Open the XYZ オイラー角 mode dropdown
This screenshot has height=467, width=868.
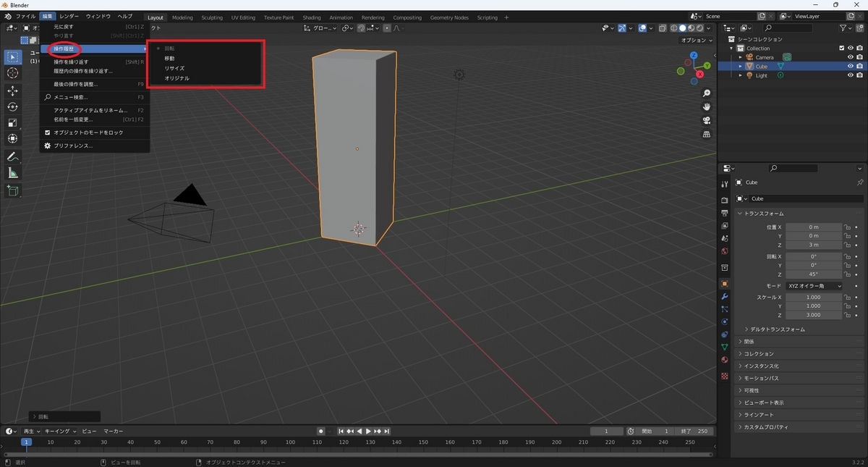coord(814,286)
